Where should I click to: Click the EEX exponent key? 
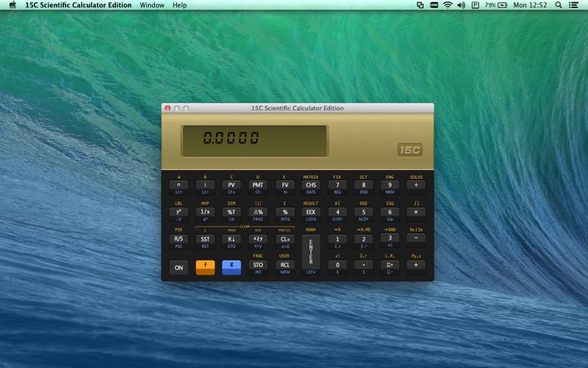point(311,214)
